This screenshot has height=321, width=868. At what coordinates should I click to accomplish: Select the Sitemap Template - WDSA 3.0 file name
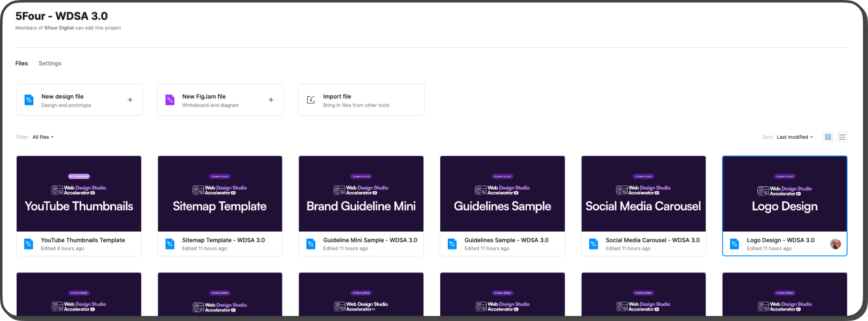(x=223, y=240)
